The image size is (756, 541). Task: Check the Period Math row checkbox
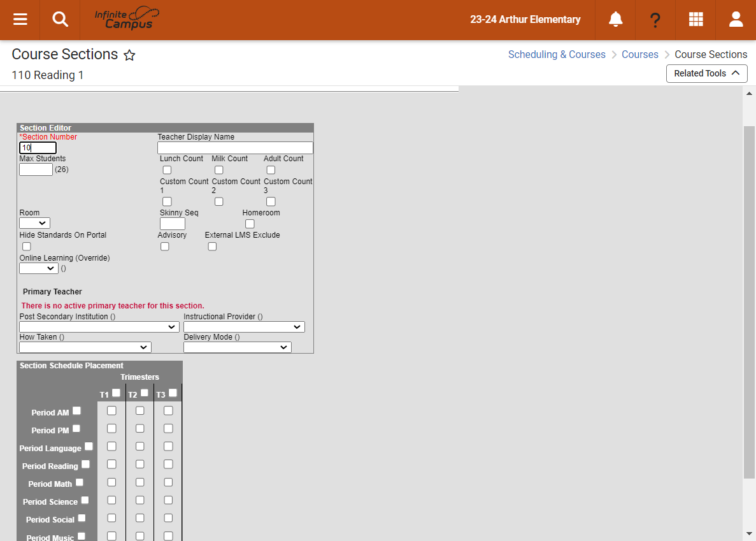pyautogui.click(x=80, y=482)
